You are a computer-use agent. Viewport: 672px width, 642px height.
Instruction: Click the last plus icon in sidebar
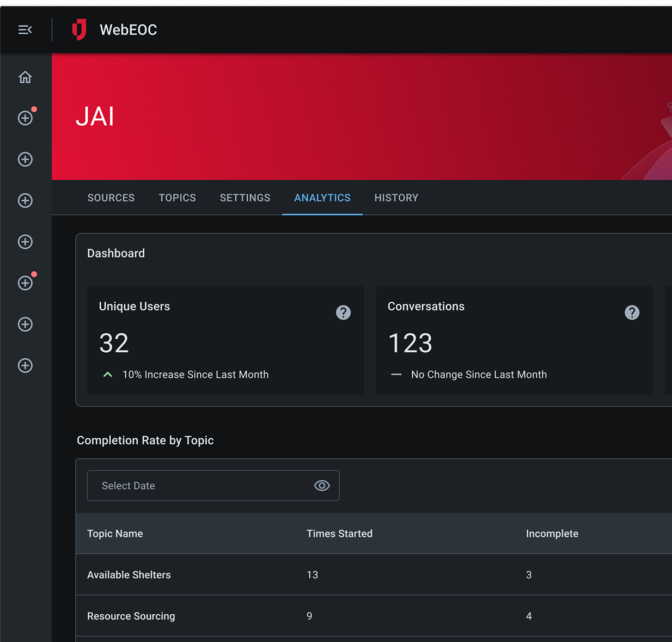click(25, 365)
